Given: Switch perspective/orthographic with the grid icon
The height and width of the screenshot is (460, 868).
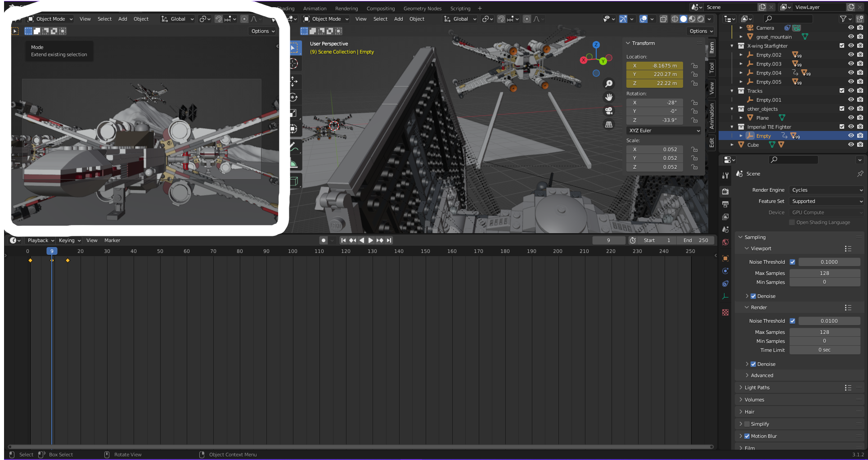Looking at the screenshot, I should point(609,124).
